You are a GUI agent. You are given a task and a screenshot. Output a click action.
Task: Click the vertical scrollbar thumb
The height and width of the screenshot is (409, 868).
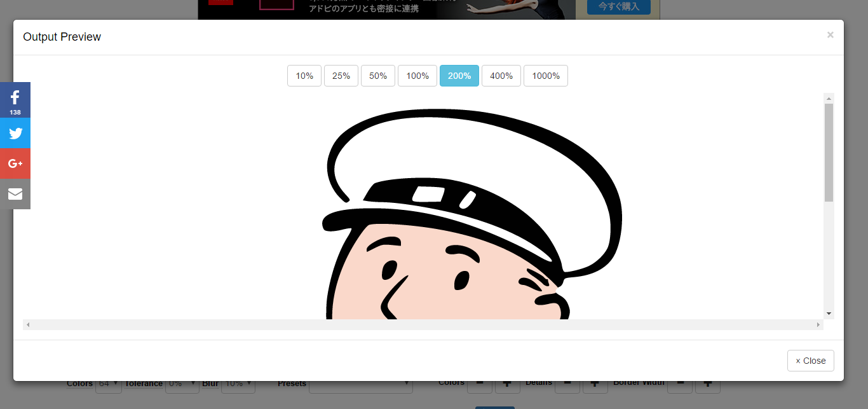[829, 153]
